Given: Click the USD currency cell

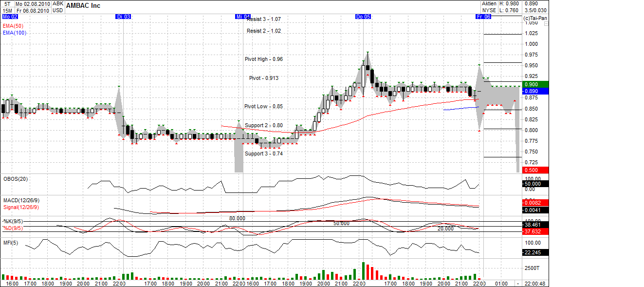Looking at the screenshot, I should (58, 10).
